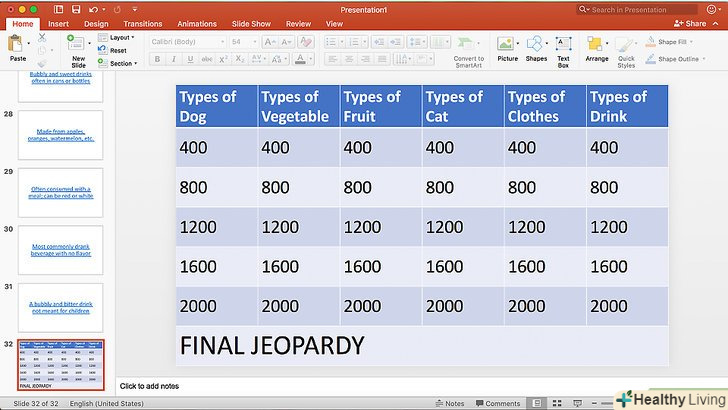
Task: Insert a Text Box
Action: click(x=563, y=52)
